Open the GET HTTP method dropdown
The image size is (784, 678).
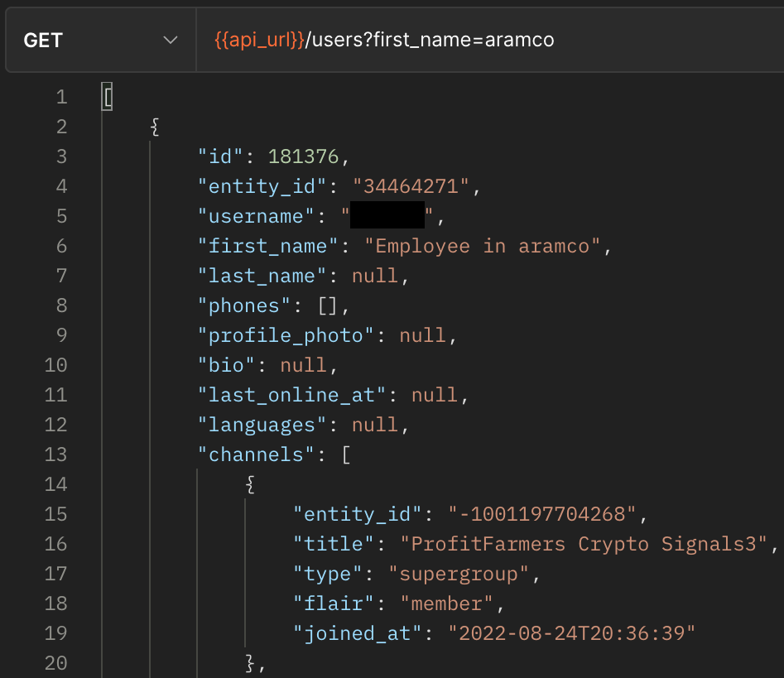pyautogui.click(x=100, y=40)
